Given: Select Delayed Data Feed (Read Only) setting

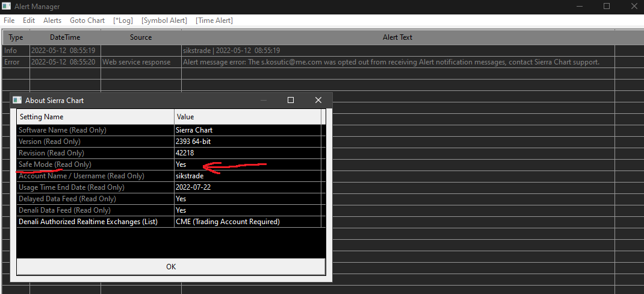Looking at the screenshot, I should [95, 199].
